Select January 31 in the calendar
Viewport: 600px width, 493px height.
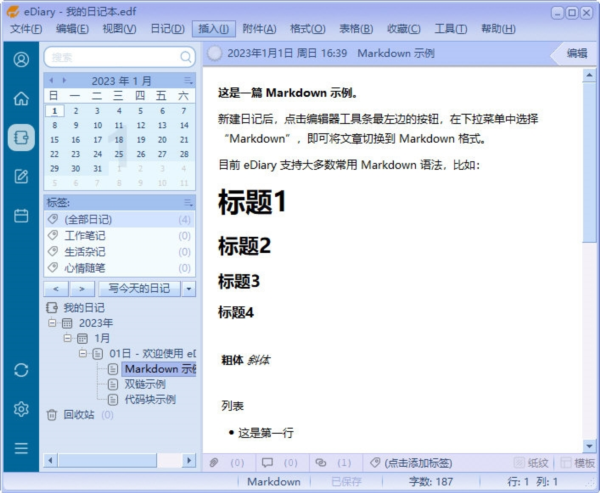coord(98,168)
